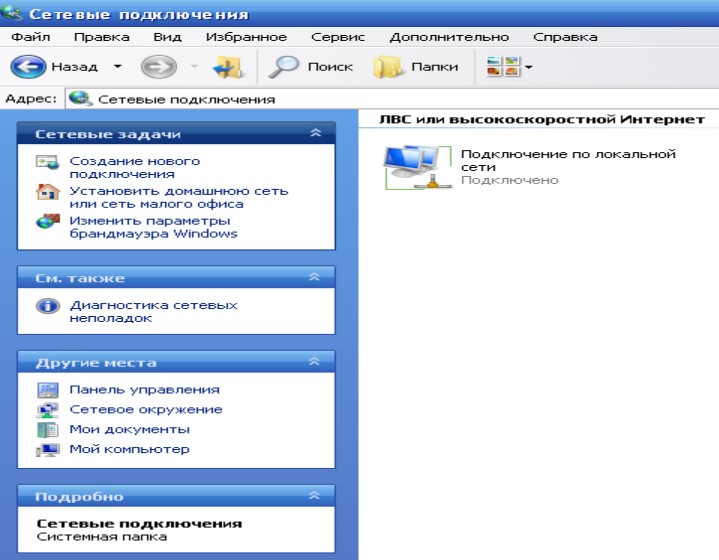The width and height of the screenshot is (719, 560).
Task: Open the Файл menu
Action: 31,37
